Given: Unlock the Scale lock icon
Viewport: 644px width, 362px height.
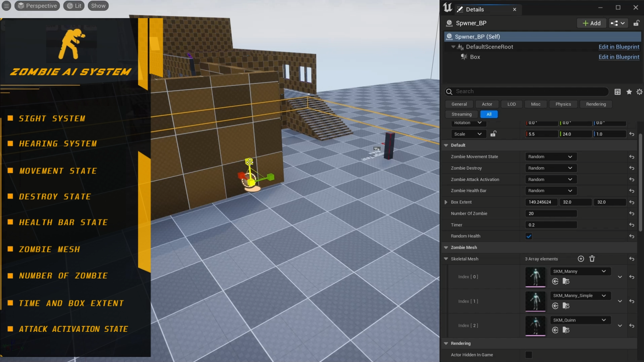Looking at the screenshot, I should click(x=493, y=134).
